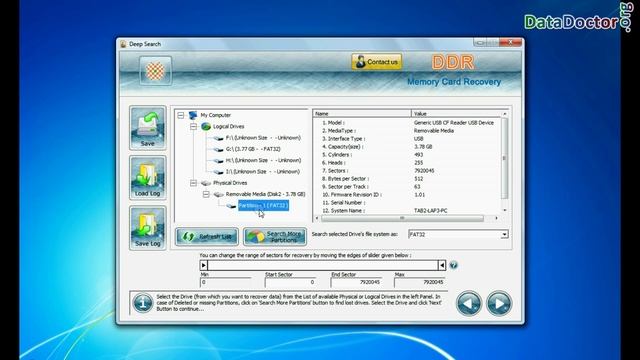The height and width of the screenshot is (360, 640).
Task: Click the '2. MediaType :' row
Action: click(x=407, y=131)
